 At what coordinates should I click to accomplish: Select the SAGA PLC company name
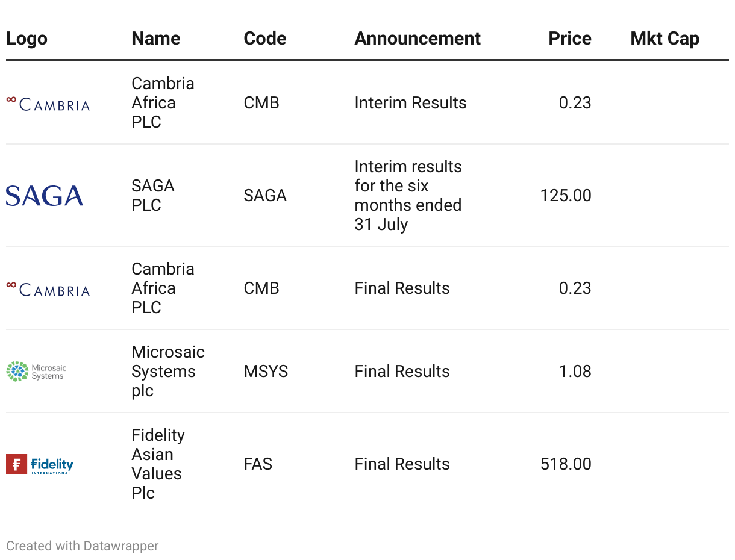click(x=153, y=196)
